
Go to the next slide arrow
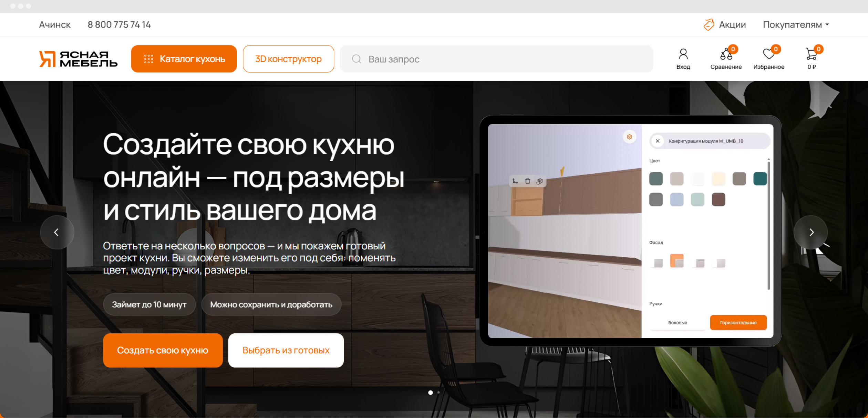tap(811, 232)
